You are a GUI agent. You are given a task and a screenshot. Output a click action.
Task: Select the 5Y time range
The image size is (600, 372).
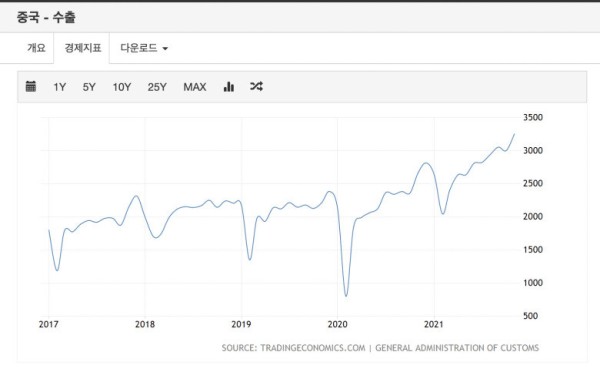[89, 87]
